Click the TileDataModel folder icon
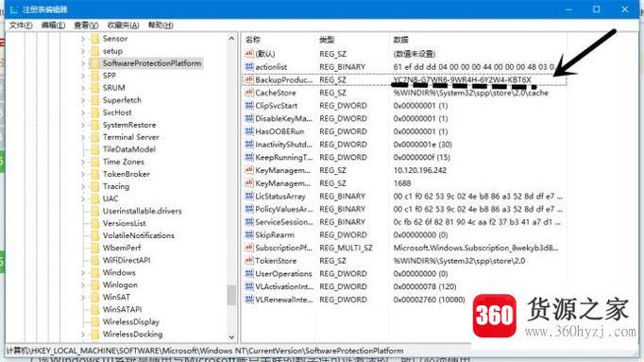This screenshot has height=362, width=644. (x=94, y=149)
